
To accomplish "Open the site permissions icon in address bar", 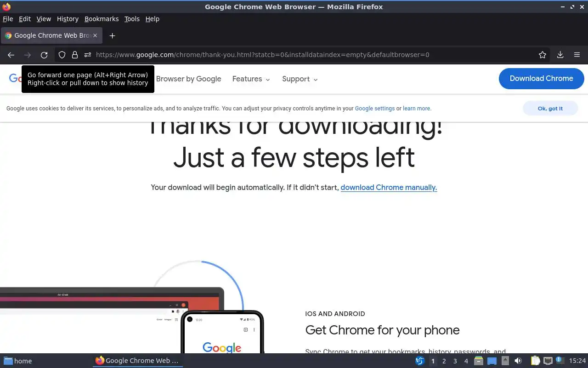I will tap(88, 55).
